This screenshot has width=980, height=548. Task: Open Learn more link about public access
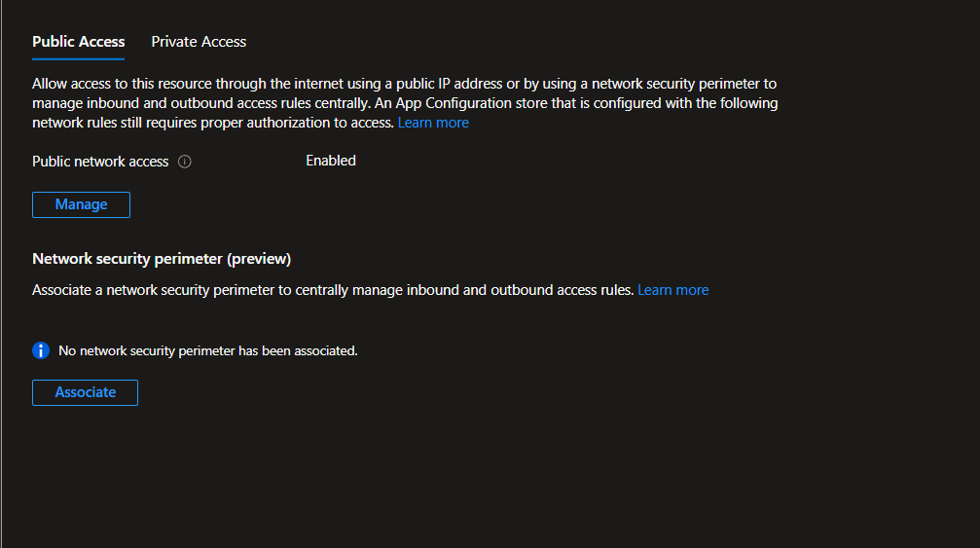(433, 123)
